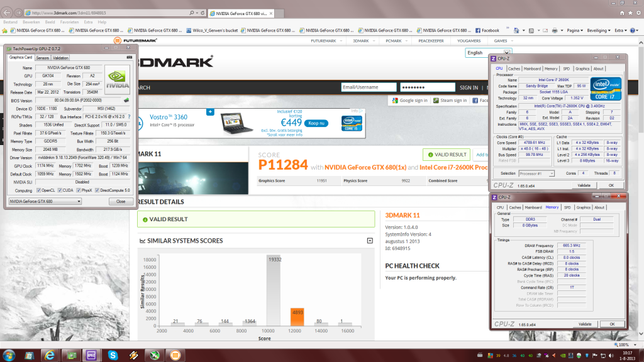
Task: Click the volume speaker icon in system tray
Action: coord(611,356)
